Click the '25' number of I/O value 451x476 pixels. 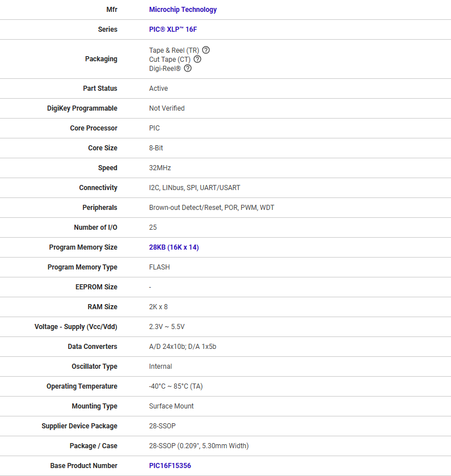tap(153, 227)
